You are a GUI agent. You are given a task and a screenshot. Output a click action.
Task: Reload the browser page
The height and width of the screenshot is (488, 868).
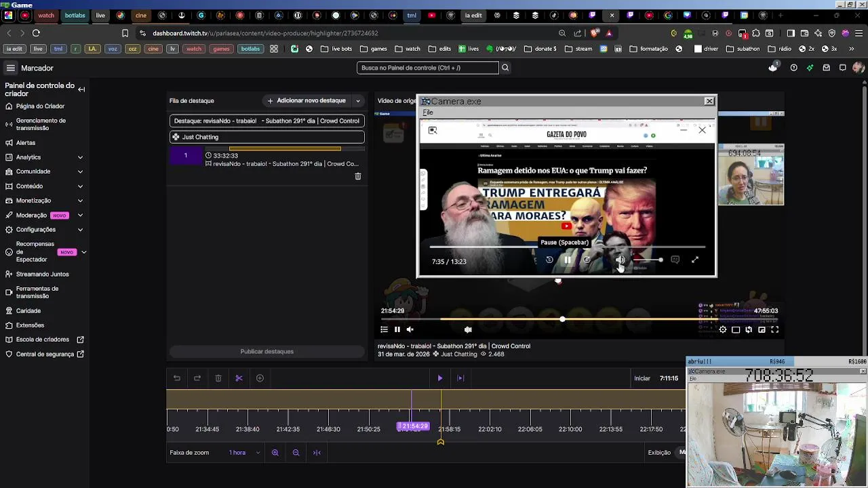point(36,33)
